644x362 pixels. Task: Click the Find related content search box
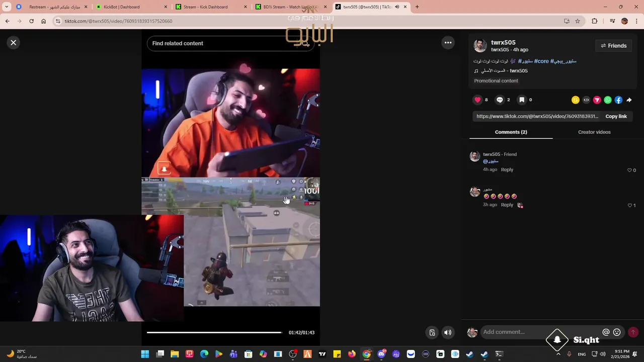[230, 43]
